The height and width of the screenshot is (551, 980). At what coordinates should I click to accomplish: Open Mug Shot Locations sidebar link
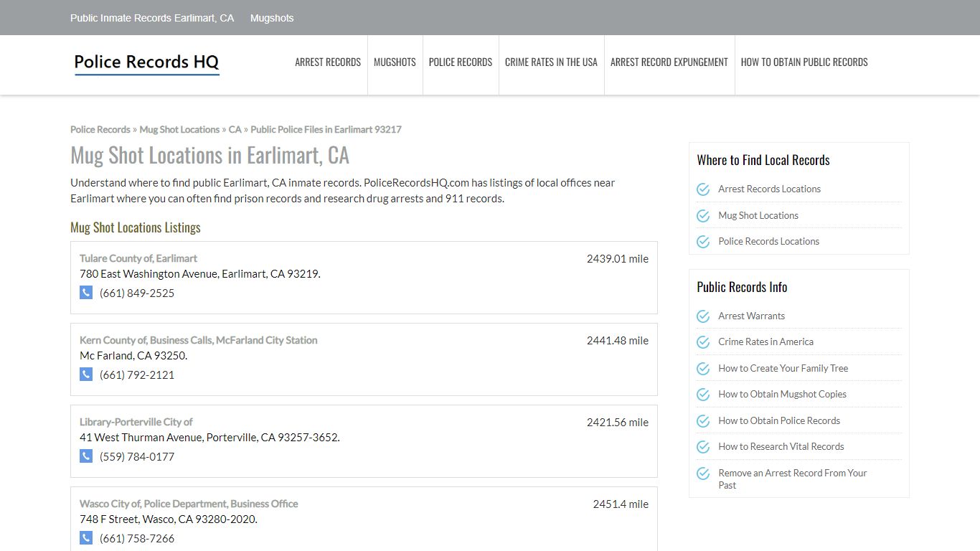(758, 215)
